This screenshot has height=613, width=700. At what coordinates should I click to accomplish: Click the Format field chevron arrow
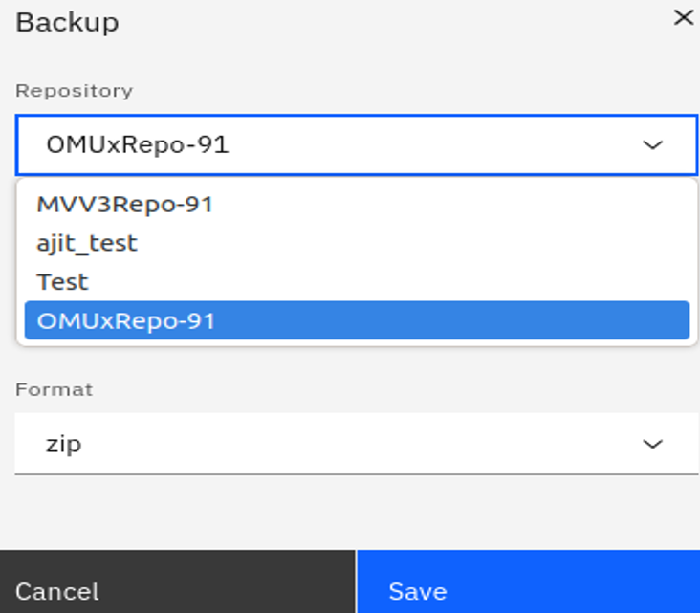click(x=652, y=444)
